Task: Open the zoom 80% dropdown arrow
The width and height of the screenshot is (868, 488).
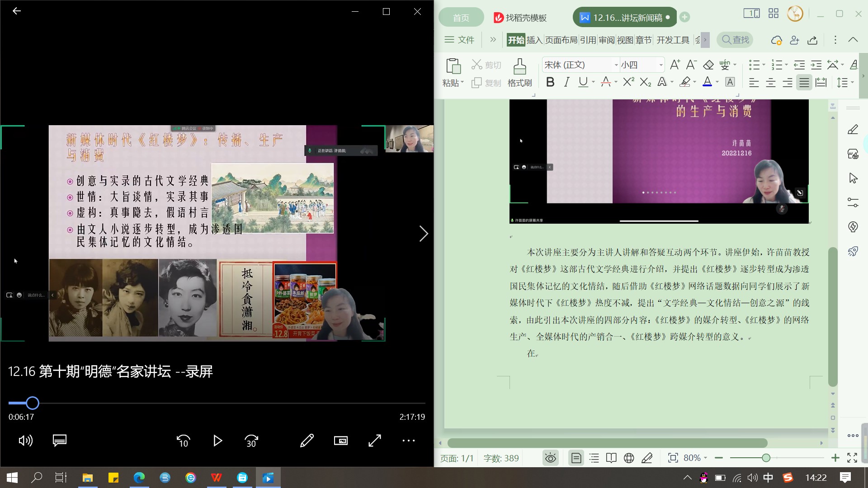Action: click(705, 458)
